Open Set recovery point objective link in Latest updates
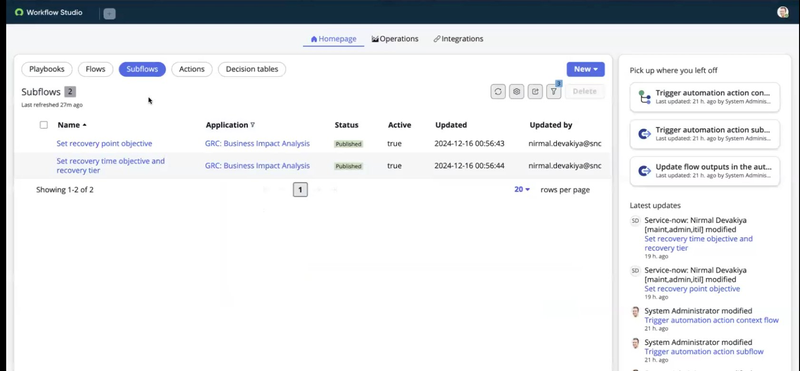 tap(692, 289)
